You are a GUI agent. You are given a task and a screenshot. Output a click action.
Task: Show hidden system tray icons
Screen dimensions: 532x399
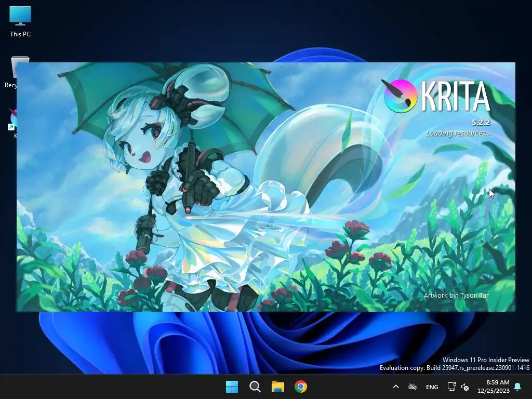tap(395, 387)
